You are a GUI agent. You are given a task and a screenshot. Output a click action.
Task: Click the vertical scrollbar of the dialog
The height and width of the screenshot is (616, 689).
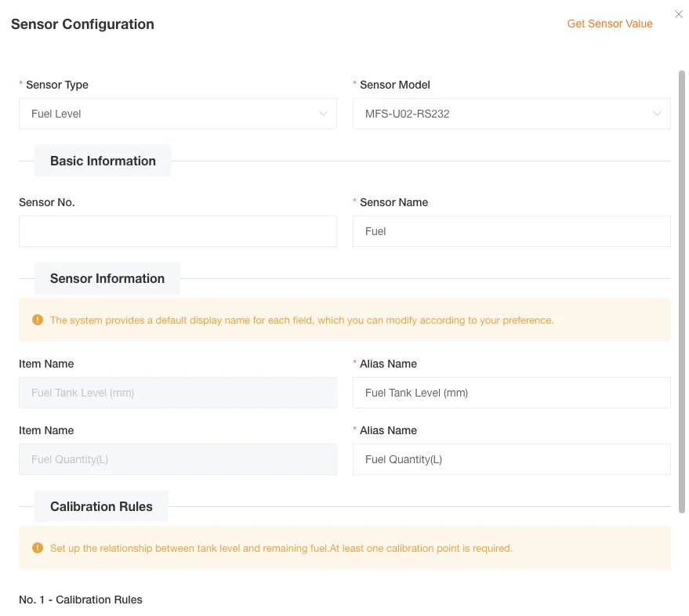coord(682,290)
